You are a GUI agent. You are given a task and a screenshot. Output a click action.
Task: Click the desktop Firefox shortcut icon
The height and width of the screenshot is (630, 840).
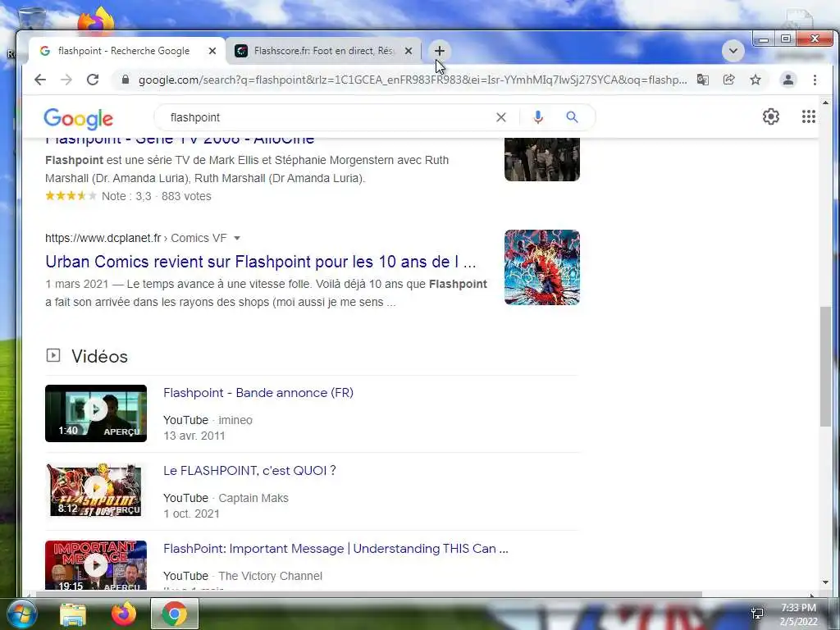point(95,21)
